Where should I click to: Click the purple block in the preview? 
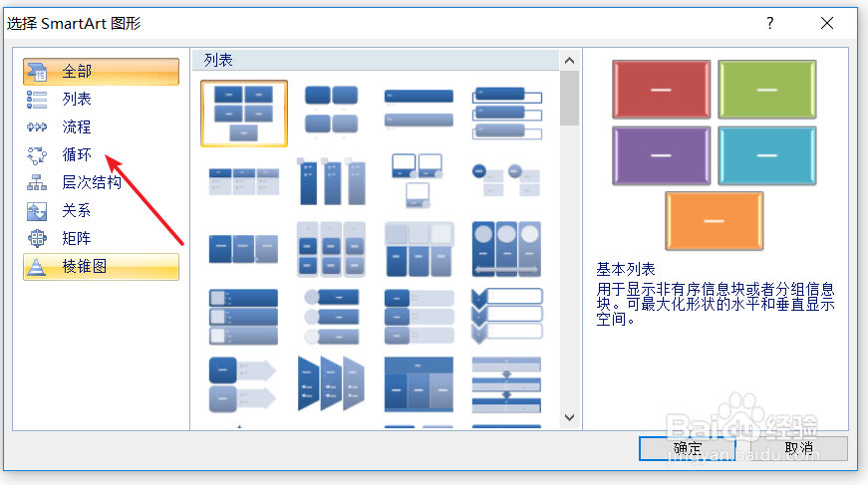coord(661,155)
